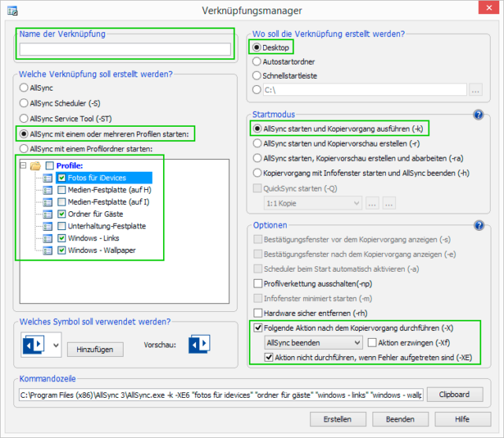Select AllSync mit einem Profilordner starten
The image size is (504, 438).
tap(24, 149)
